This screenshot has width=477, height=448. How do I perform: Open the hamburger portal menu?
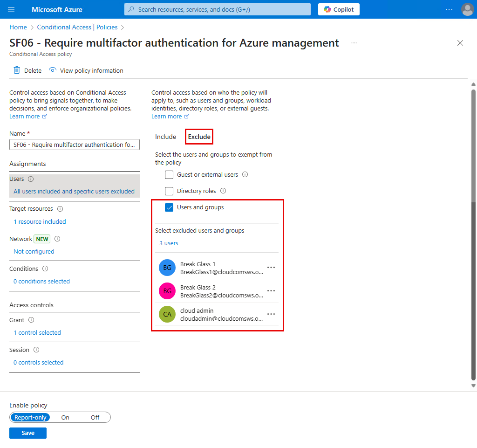(11, 9)
